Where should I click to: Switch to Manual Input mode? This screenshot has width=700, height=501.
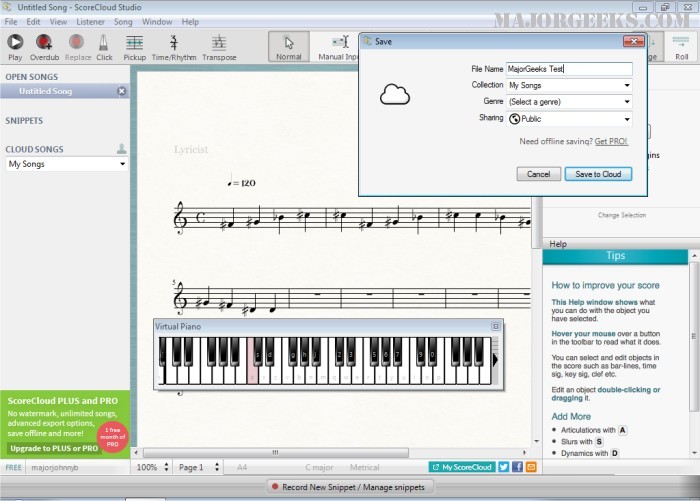click(338, 46)
